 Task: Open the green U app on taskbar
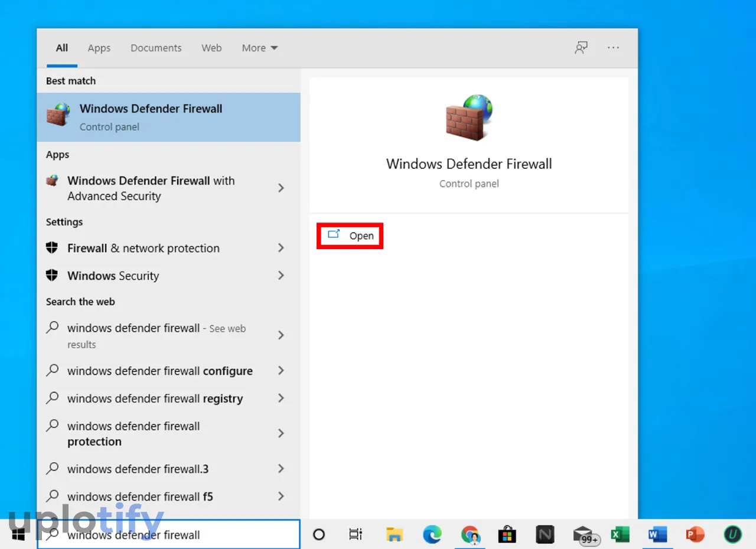pos(733,535)
